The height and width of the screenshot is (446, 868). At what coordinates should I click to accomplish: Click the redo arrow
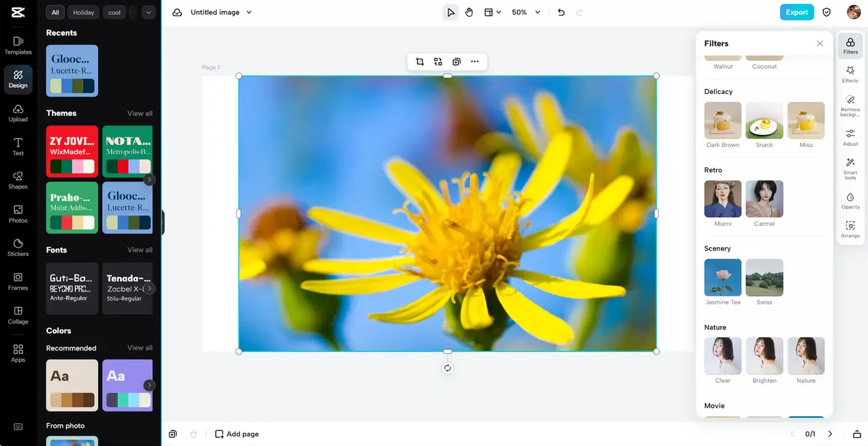pyautogui.click(x=580, y=12)
